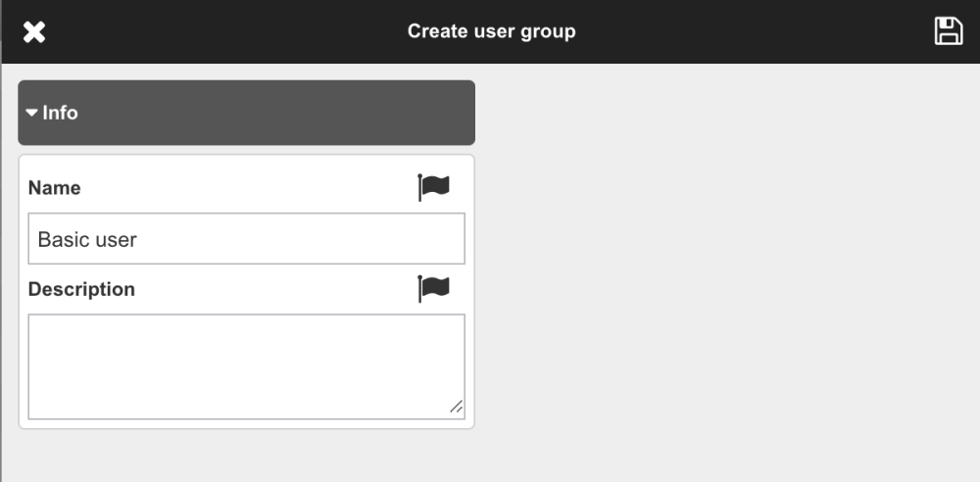Click the Description textarea resize handle
The image size is (980, 482).
456,408
